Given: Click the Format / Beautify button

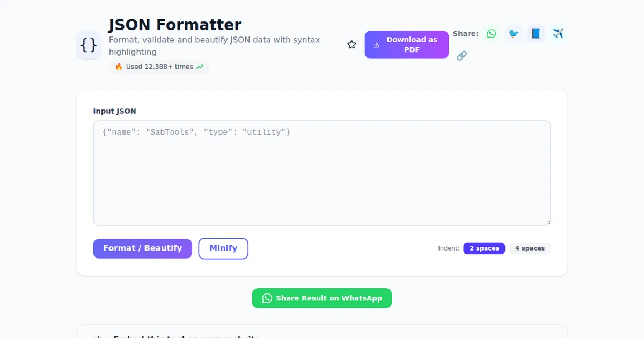Looking at the screenshot, I should click(142, 248).
